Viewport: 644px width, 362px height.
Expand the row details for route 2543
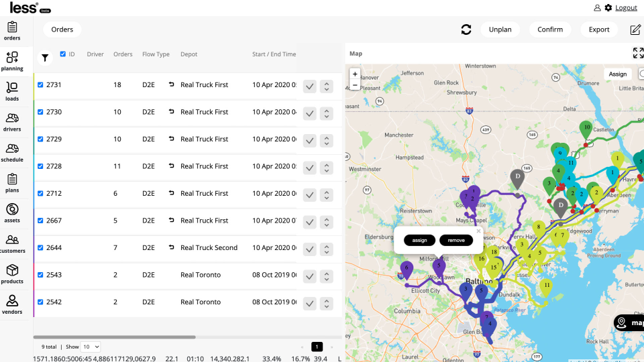(327, 276)
